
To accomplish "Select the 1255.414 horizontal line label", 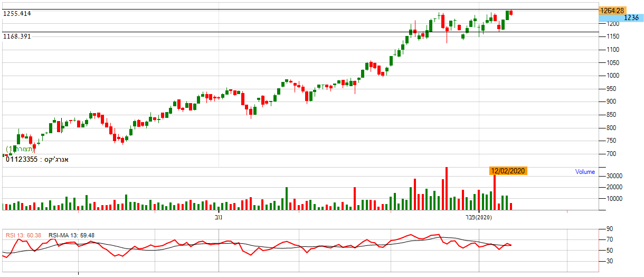I will (x=17, y=14).
